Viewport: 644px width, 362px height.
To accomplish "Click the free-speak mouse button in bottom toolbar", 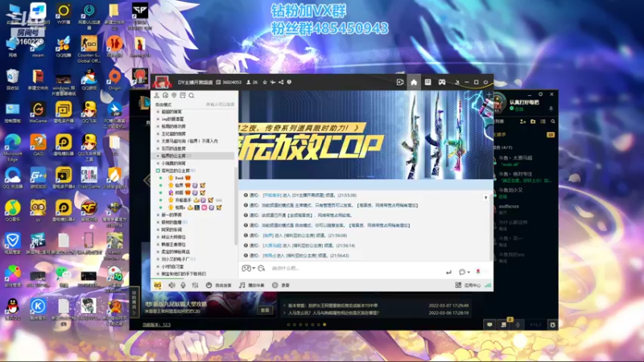I will tap(218, 285).
